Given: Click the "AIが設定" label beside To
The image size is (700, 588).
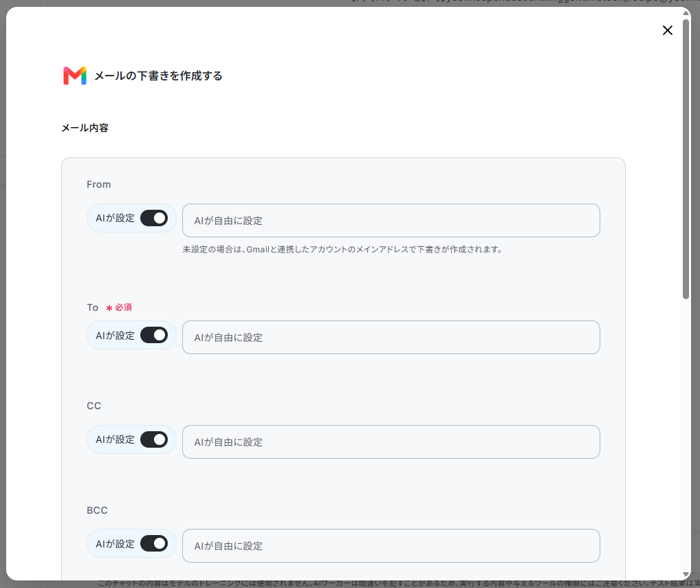Looking at the screenshot, I should [116, 336].
